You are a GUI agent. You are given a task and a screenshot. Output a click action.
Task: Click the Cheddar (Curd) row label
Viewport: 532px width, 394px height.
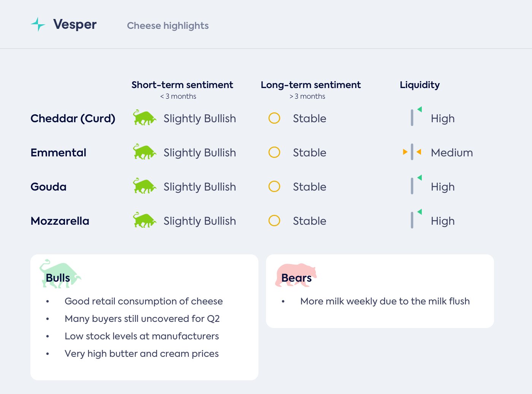pyautogui.click(x=73, y=118)
